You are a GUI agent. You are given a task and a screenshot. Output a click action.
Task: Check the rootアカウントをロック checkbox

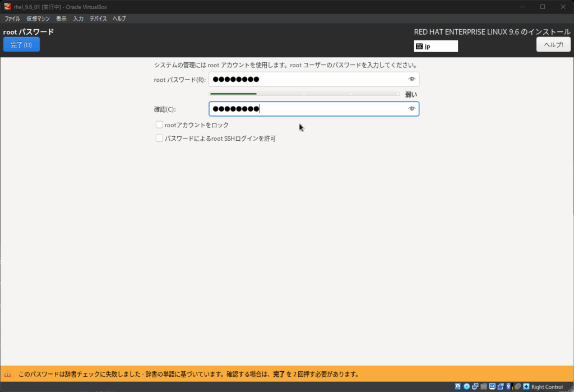(159, 125)
